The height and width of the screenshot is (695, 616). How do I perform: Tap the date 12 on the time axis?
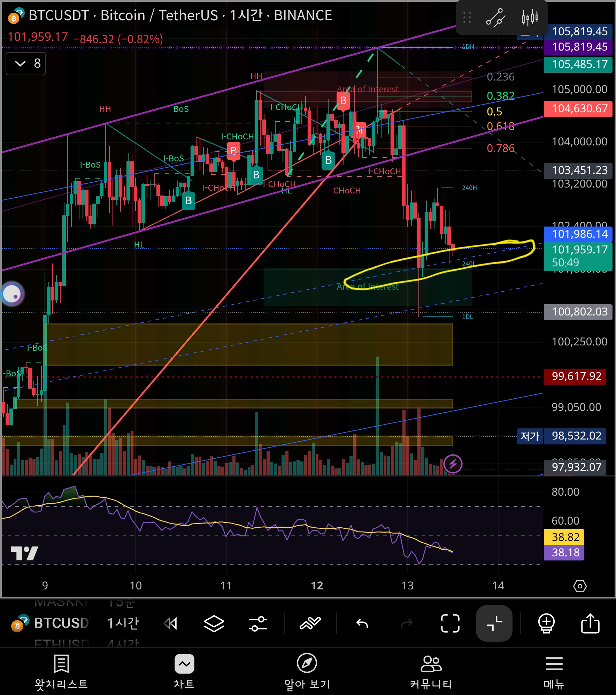[x=317, y=586]
